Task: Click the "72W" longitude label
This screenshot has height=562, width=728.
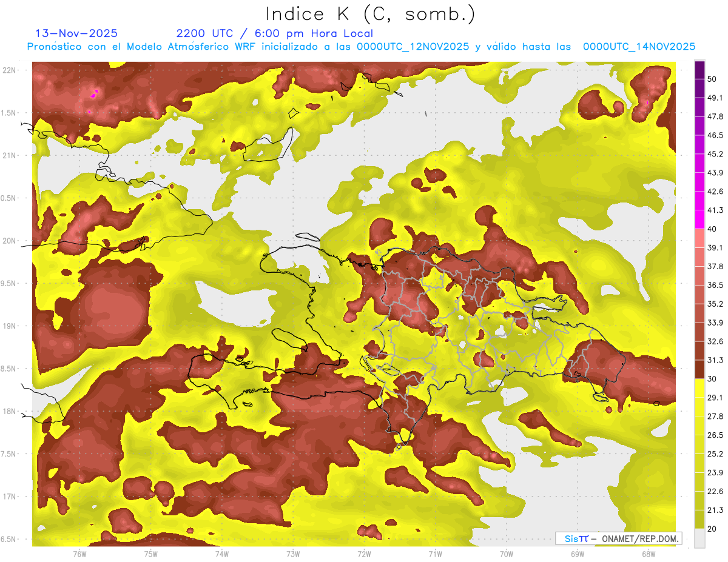Action: 364,554
